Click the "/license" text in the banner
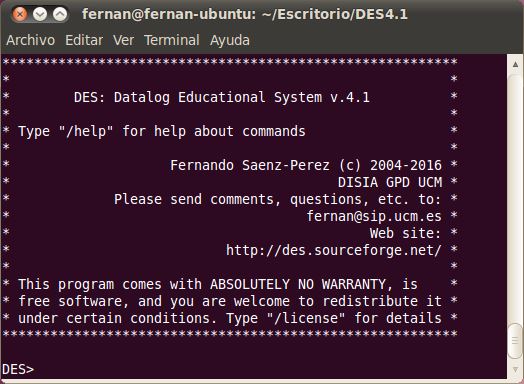 coord(306,318)
